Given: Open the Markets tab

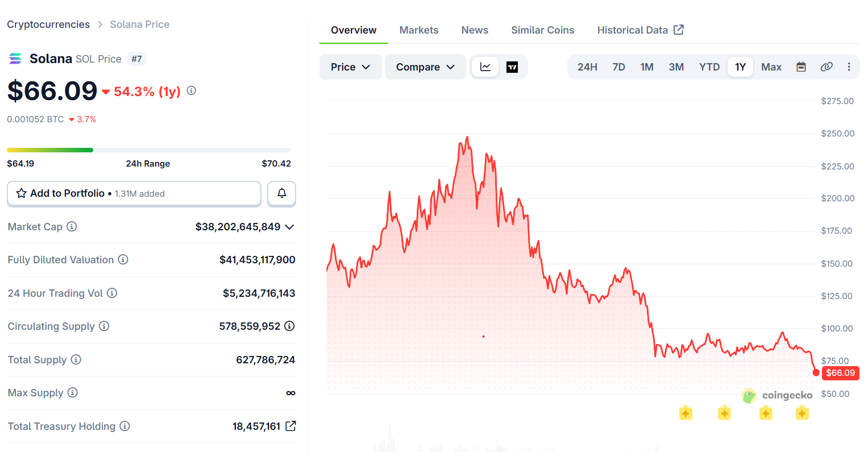Looking at the screenshot, I should click(419, 30).
